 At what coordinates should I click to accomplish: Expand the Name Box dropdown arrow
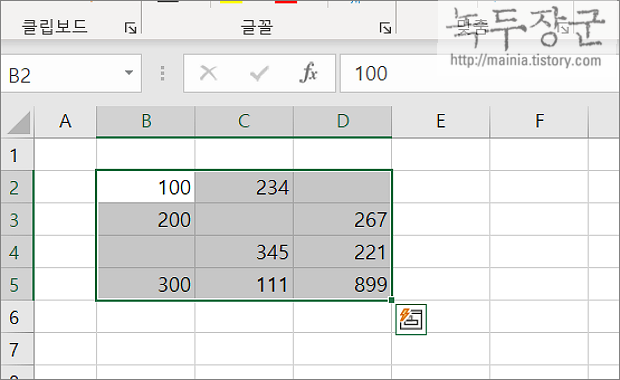(129, 73)
